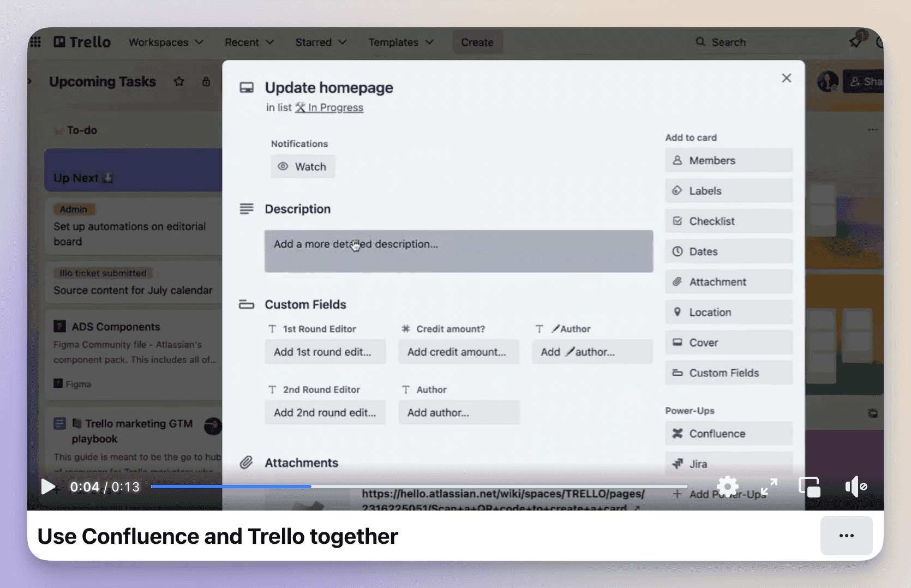
Task: Click the Watch notifications button
Action: coord(303,166)
